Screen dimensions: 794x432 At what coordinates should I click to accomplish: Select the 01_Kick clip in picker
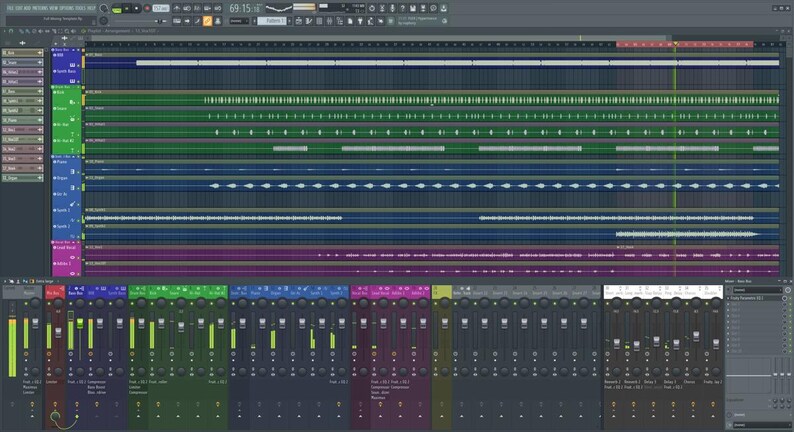point(22,53)
